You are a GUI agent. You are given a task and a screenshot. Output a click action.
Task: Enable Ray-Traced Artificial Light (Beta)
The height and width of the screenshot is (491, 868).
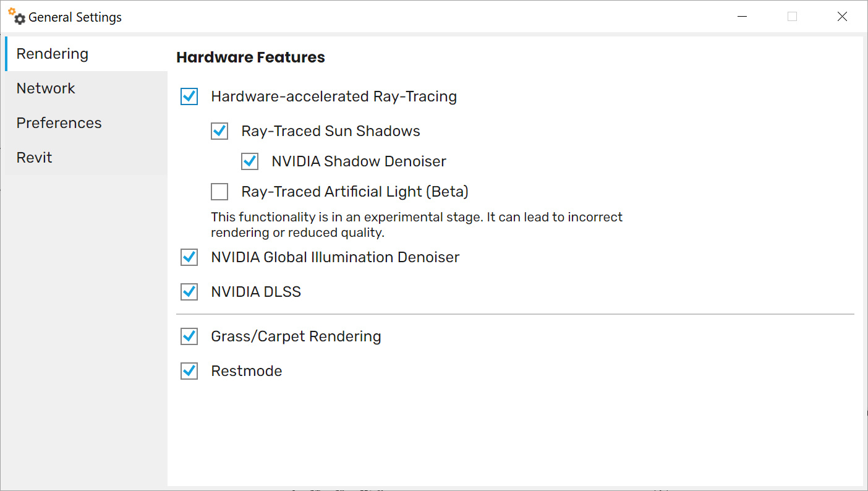click(x=219, y=192)
